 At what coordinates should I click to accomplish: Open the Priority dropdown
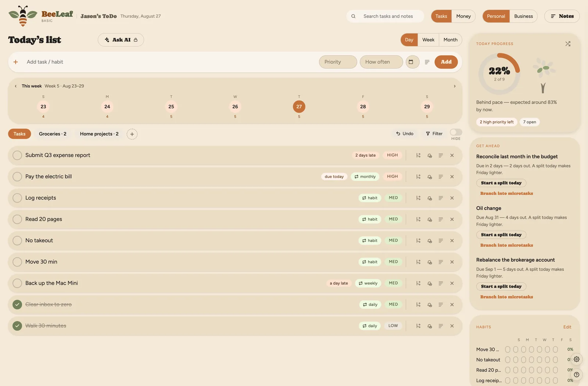tap(338, 62)
